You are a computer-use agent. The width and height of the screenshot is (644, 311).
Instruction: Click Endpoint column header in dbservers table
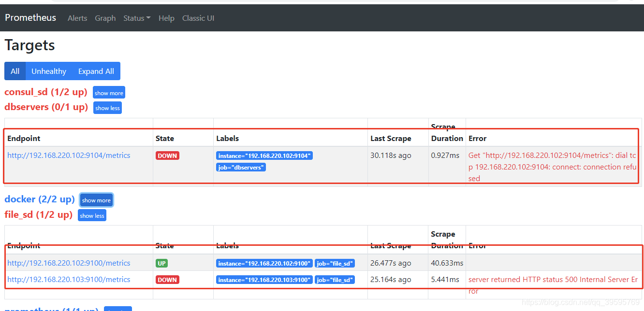tap(24, 138)
